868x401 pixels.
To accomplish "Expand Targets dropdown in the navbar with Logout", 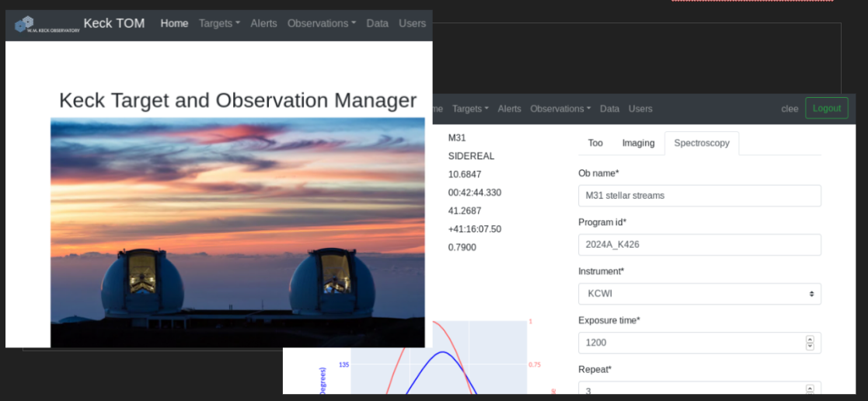I will point(470,109).
